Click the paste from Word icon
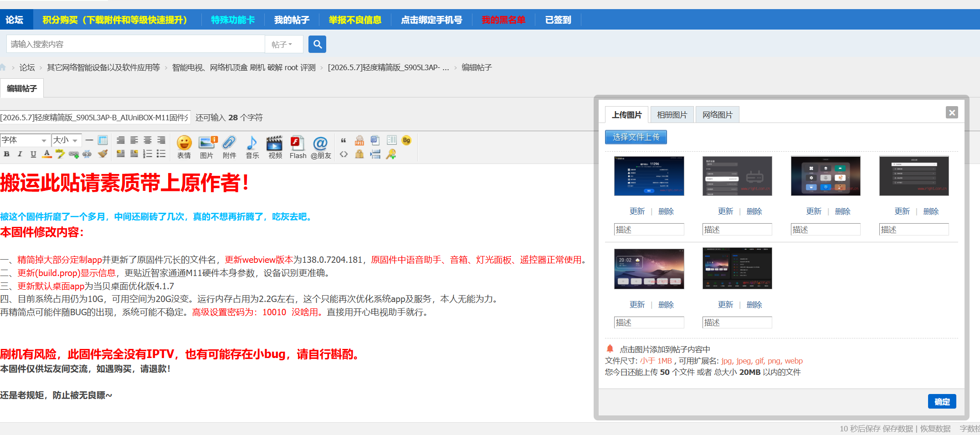This screenshot has width=980, height=435. pyautogui.click(x=375, y=140)
